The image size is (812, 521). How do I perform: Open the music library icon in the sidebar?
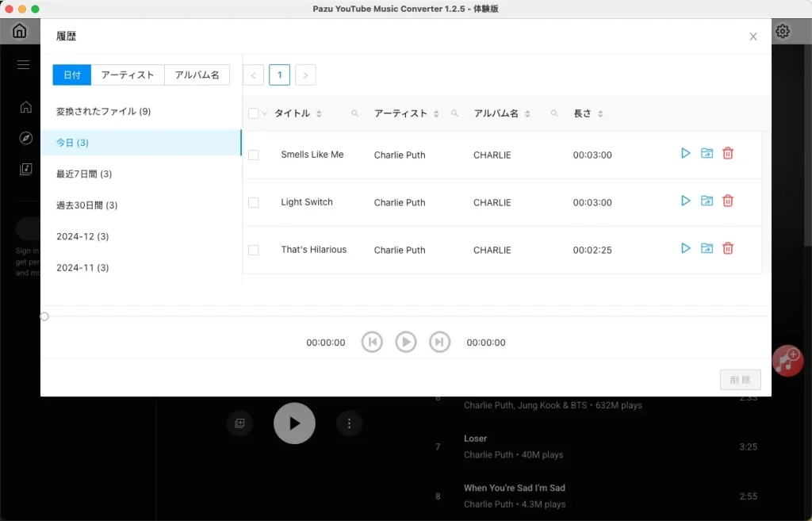pos(26,168)
